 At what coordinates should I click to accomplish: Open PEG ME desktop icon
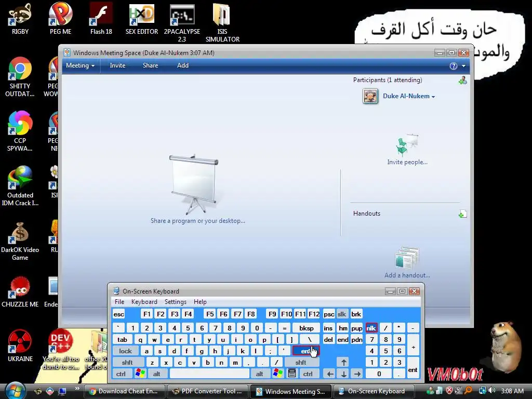coord(60,19)
